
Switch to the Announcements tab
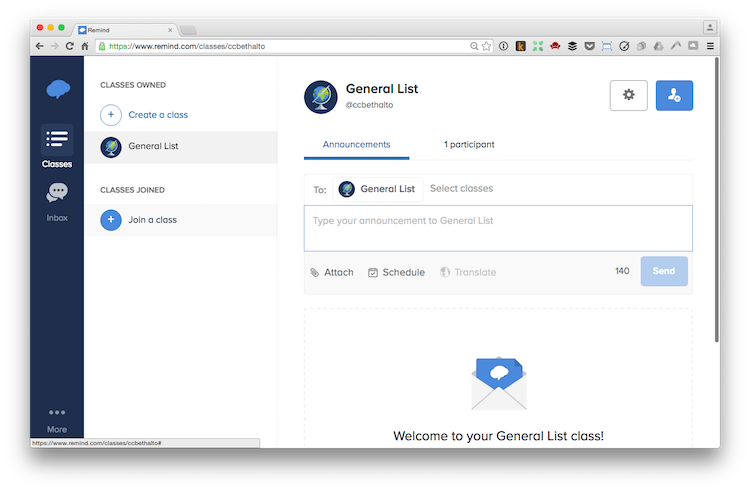click(356, 144)
